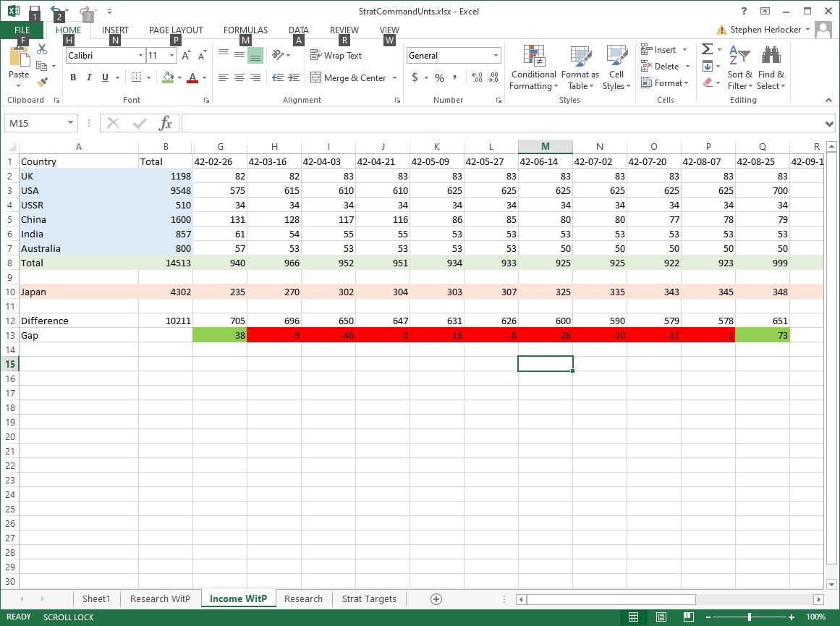Screen dimensions: 840x626
Task: Click the column M header
Action: click(545, 146)
